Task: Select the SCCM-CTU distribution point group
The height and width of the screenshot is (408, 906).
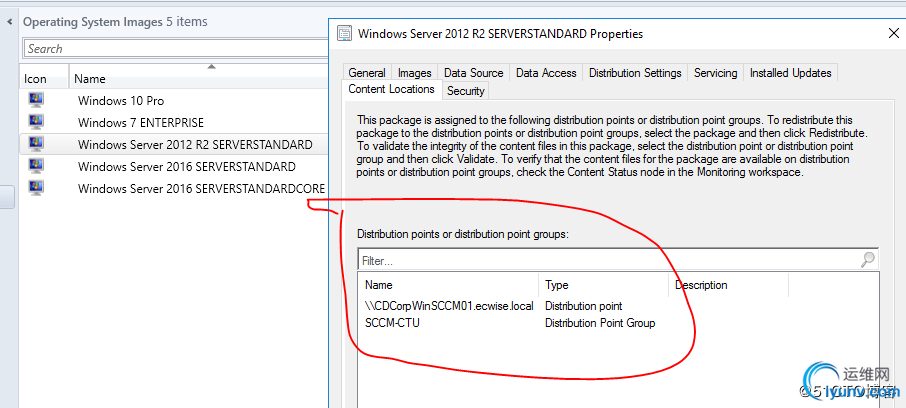Action: coord(392,323)
